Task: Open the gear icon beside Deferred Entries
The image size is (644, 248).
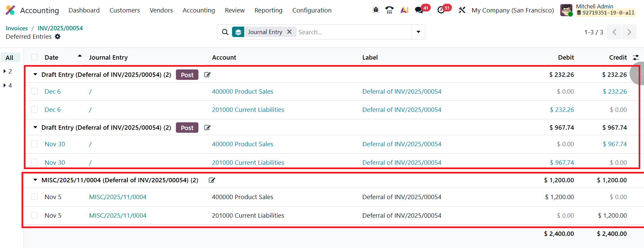Action: click(58, 36)
